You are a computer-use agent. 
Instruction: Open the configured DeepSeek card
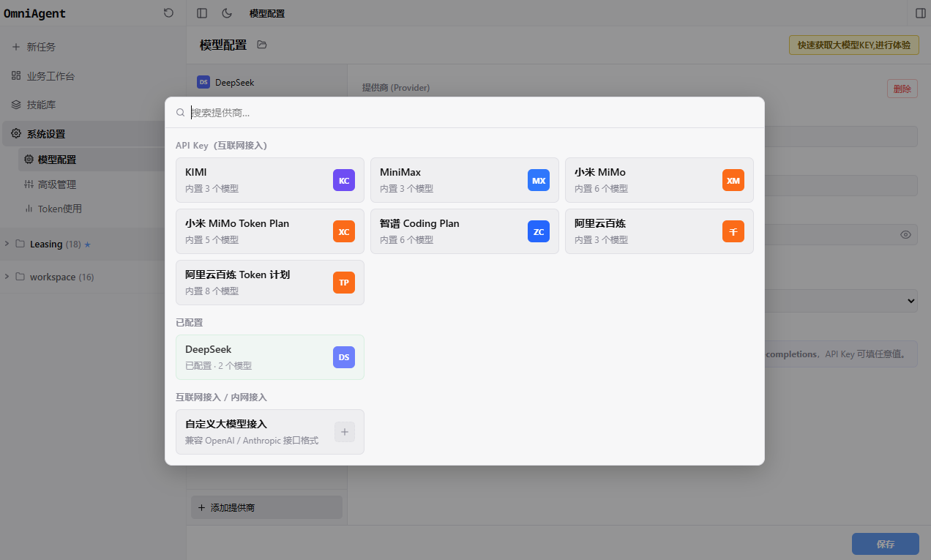(x=270, y=357)
